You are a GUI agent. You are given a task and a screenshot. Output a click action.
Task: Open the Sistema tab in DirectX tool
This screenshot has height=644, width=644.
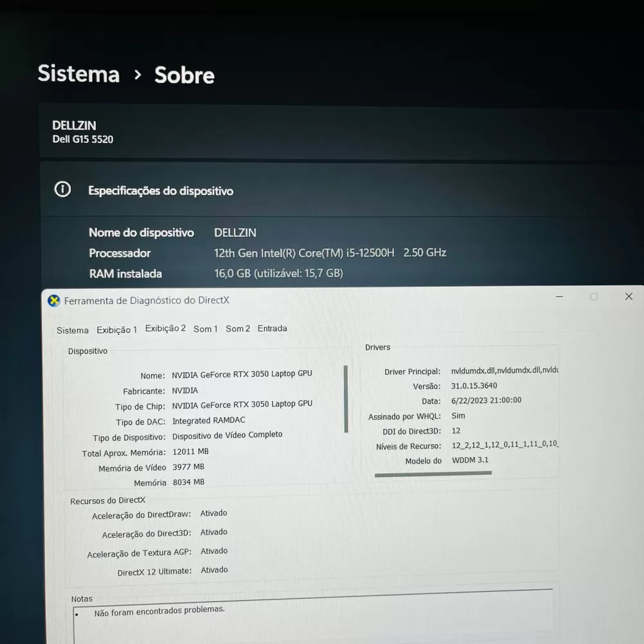pyautogui.click(x=73, y=330)
